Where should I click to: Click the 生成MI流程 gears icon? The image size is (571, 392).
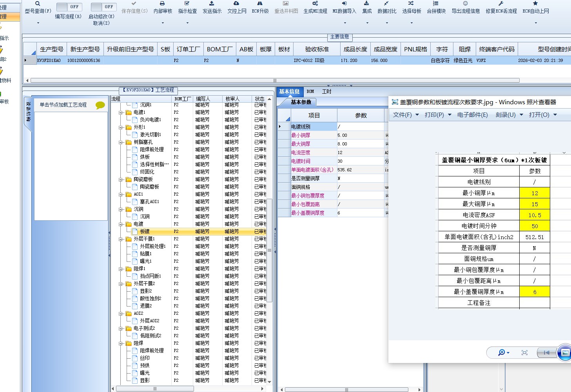coord(315,3)
